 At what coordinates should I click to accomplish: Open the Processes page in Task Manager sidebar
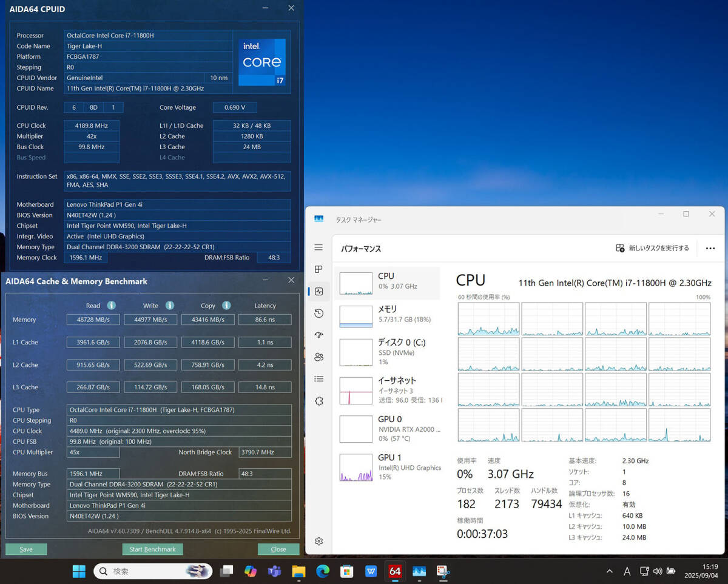pos(319,269)
